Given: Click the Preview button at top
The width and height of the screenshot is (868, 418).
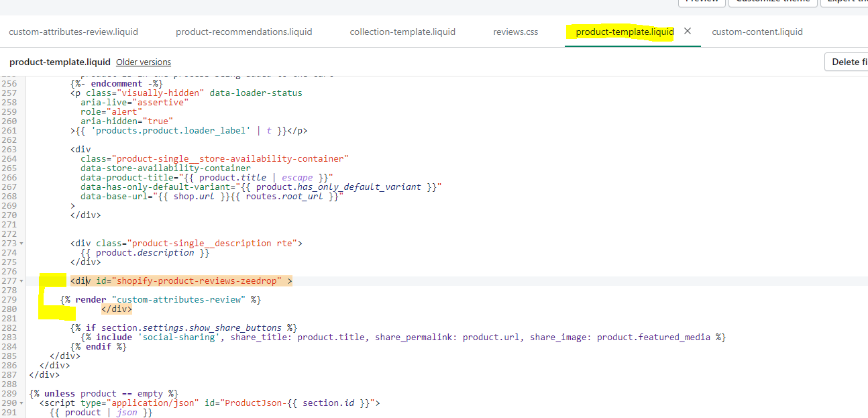Looking at the screenshot, I should pyautogui.click(x=702, y=2).
